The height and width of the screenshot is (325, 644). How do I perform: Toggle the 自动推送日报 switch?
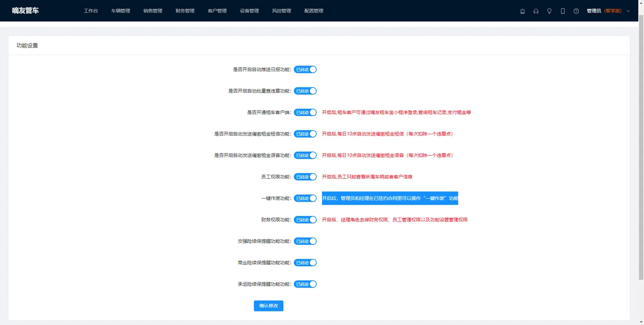305,70
